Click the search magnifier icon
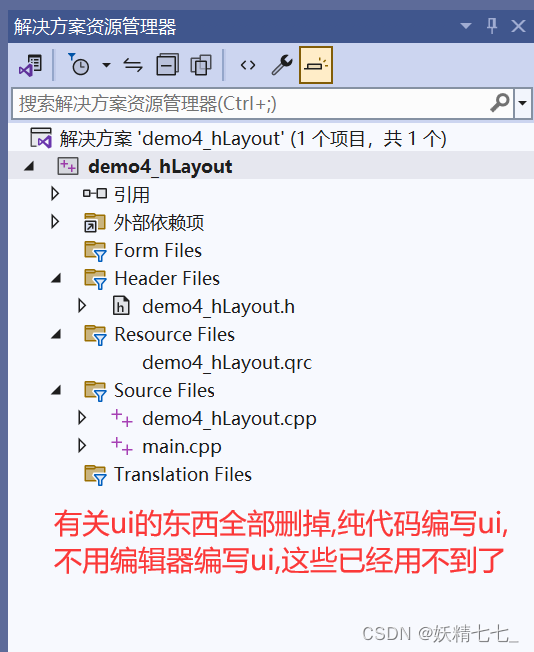Screen dimensions: 534x652 [499, 103]
